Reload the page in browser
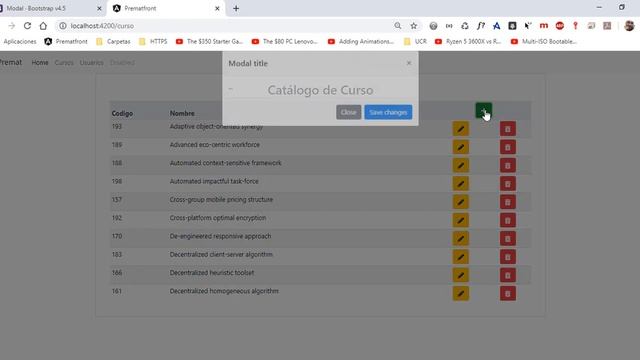 point(27,26)
